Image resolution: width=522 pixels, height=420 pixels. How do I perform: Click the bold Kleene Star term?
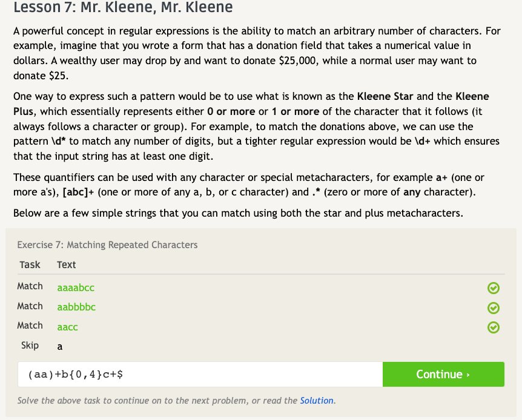[385, 97]
